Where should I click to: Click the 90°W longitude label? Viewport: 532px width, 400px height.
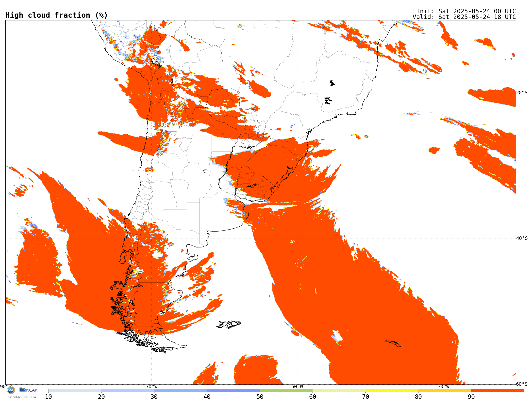6,387
